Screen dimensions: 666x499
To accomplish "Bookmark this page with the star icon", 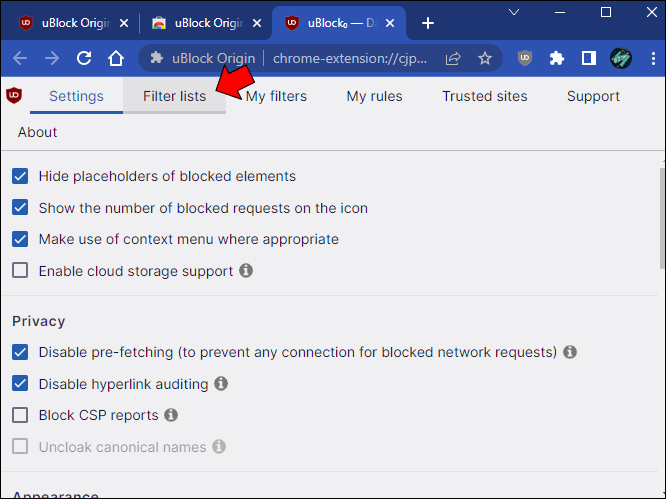I will click(x=485, y=58).
